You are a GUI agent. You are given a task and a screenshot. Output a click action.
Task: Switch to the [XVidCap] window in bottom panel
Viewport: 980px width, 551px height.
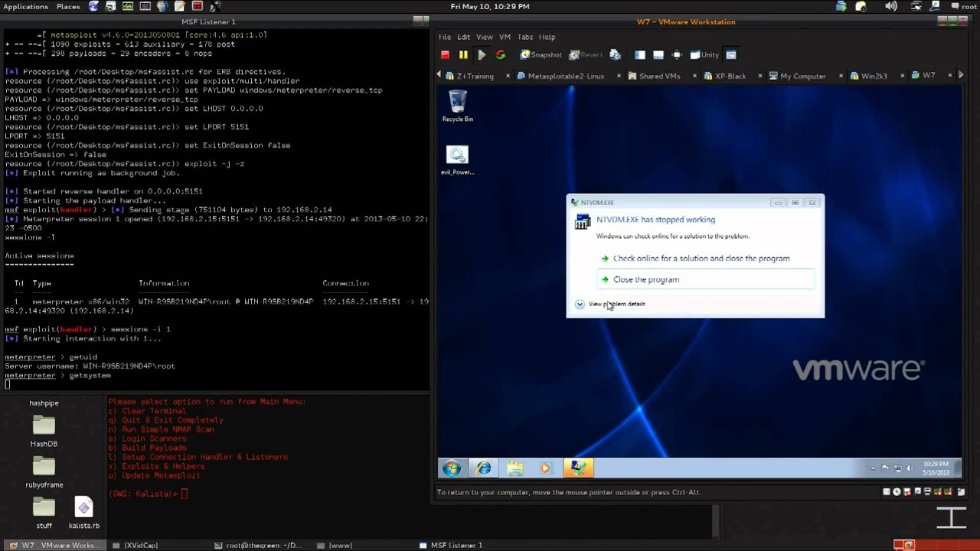coord(136,545)
